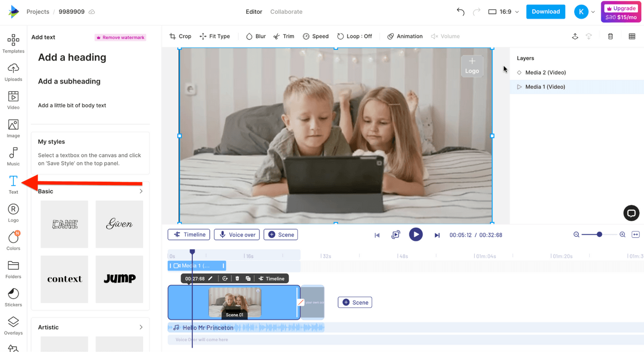Adjust the timeline zoom slider handle
This screenshot has width=644, height=352.
point(599,235)
